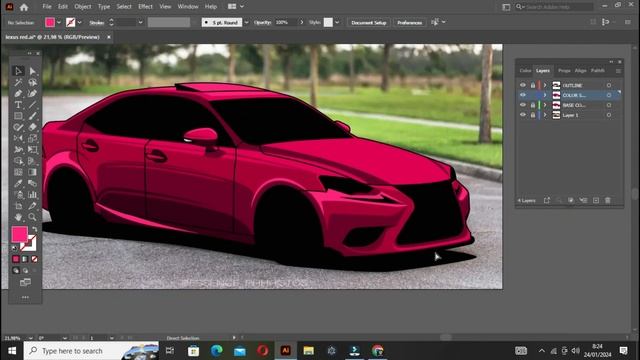Select the Slice tool

(x=33, y=206)
